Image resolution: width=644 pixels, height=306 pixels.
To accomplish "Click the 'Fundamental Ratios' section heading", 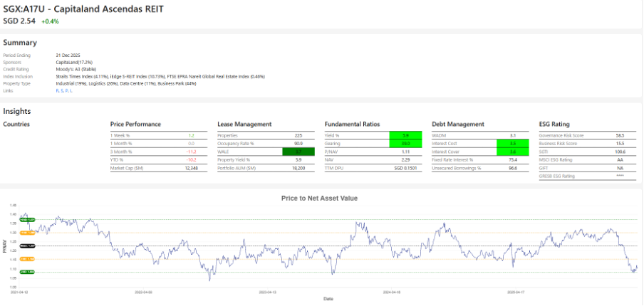I will click(352, 125).
